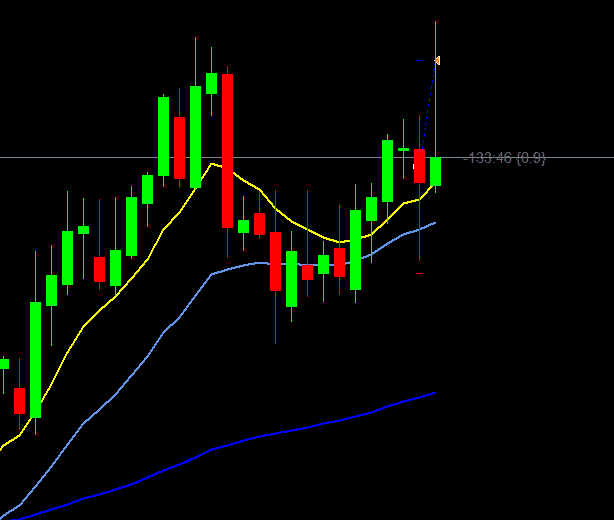Click the green doji candle beside last red candle
This screenshot has height=520, width=614.
pyautogui.click(x=403, y=149)
